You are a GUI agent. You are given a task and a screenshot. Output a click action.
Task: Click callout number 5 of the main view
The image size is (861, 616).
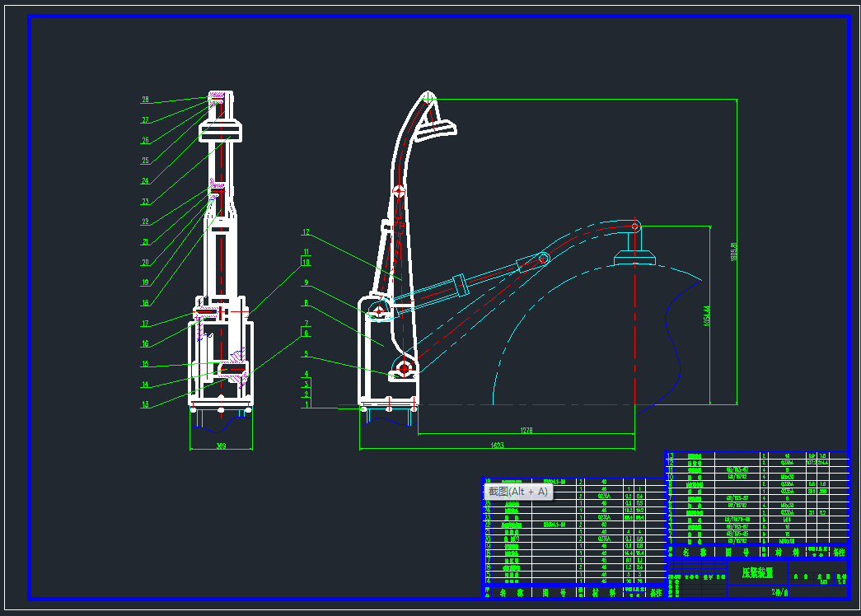[x=306, y=354]
